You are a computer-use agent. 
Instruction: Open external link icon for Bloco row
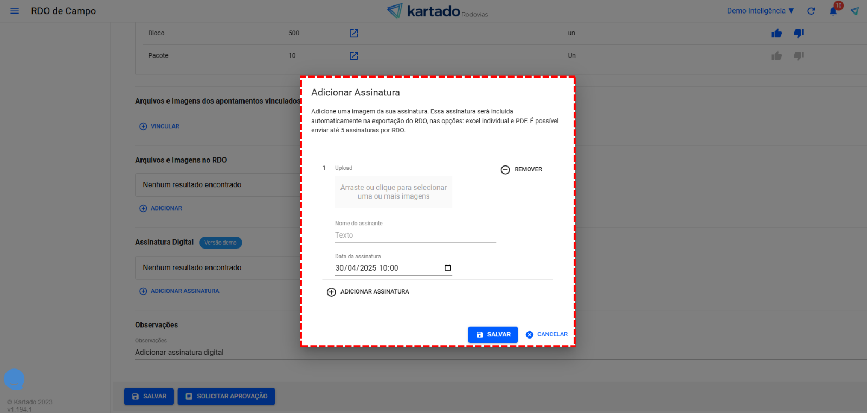click(x=354, y=34)
